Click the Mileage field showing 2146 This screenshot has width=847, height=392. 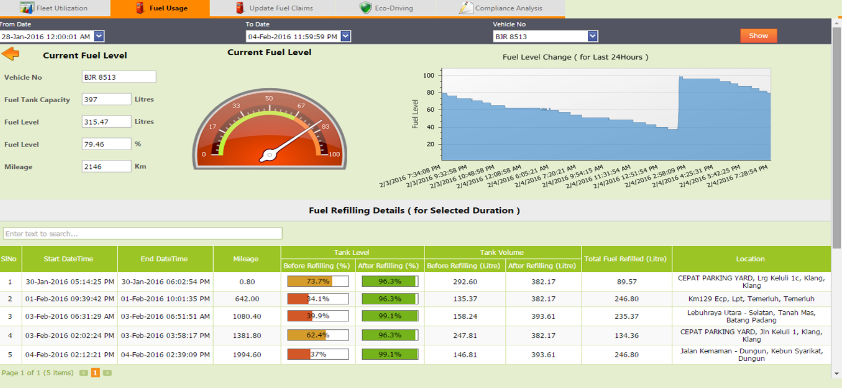[x=106, y=166]
